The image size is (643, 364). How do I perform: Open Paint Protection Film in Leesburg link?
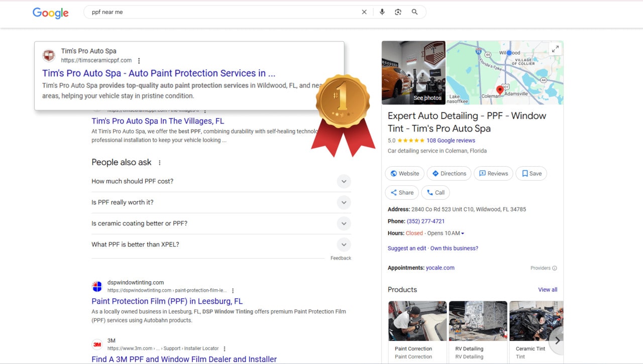pos(167,301)
